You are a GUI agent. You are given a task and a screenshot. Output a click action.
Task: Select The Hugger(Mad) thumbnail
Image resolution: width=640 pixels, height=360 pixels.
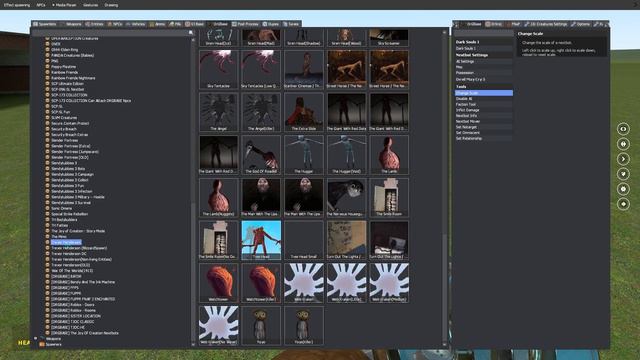point(347,155)
